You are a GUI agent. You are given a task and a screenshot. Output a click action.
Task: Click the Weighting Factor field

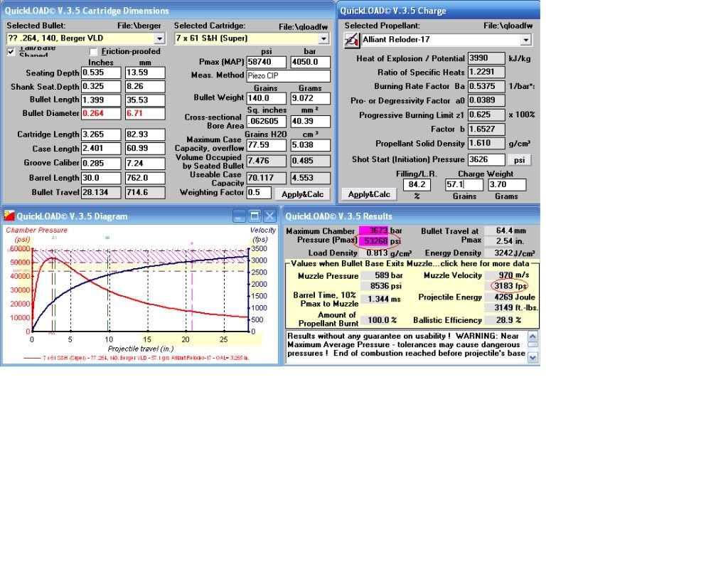(x=259, y=193)
